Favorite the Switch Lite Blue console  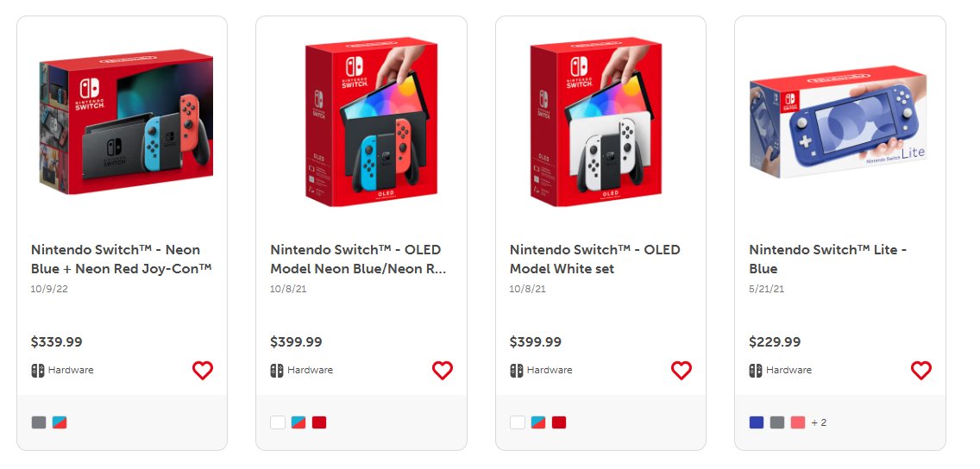point(920,371)
